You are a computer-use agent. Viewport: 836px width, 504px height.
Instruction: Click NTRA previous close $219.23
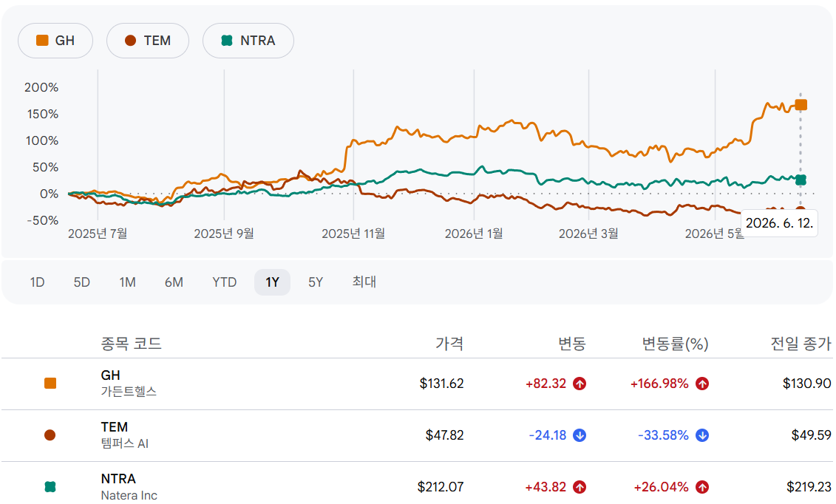809,487
